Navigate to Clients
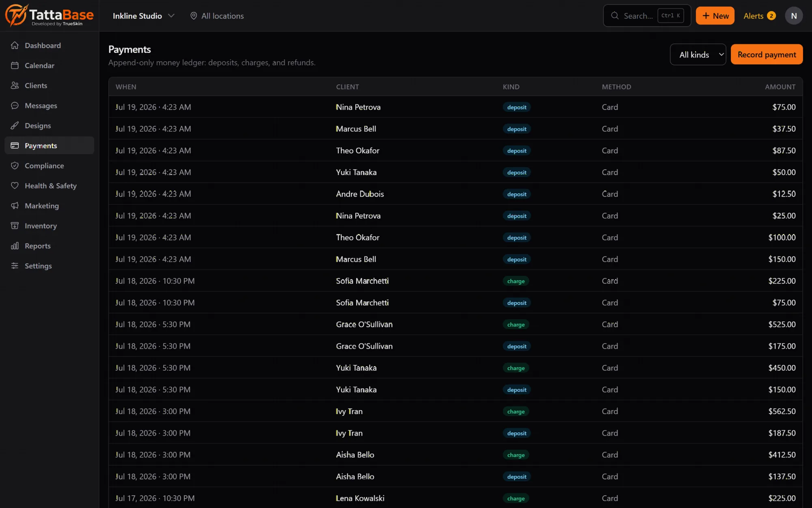The width and height of the screenshot is (812, 508). pos(49,85)
